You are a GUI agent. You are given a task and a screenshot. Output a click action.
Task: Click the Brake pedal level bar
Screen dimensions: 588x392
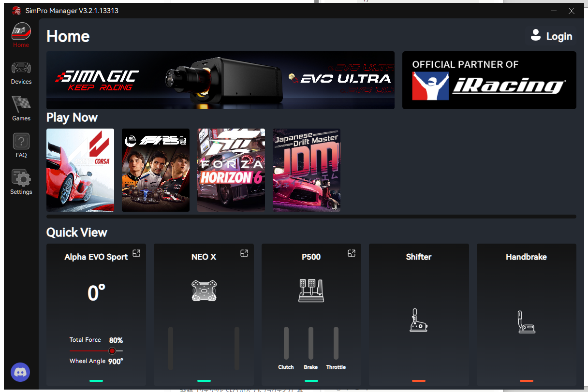(x=311, y=343)
